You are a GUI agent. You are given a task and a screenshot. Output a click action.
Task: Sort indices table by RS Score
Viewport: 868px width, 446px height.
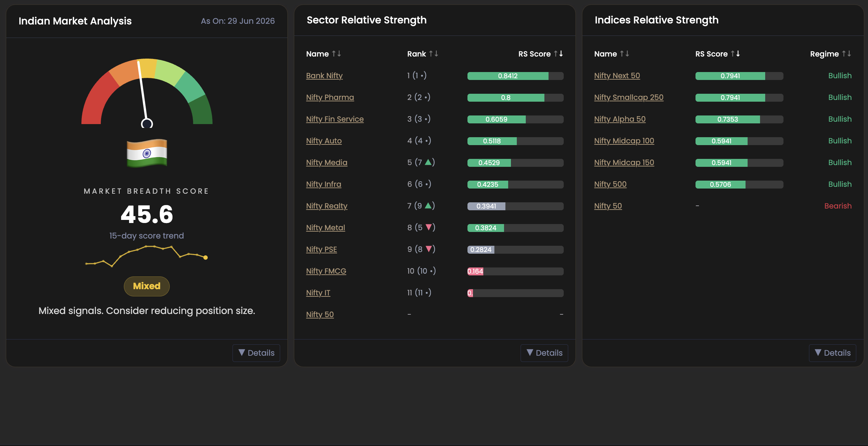click(x=717, y=54)
